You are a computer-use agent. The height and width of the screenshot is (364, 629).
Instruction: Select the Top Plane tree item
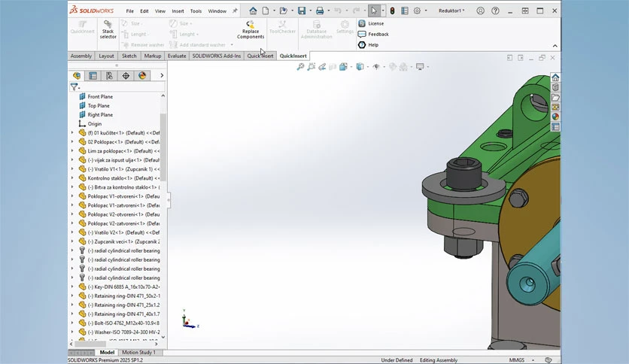point(99,106)
